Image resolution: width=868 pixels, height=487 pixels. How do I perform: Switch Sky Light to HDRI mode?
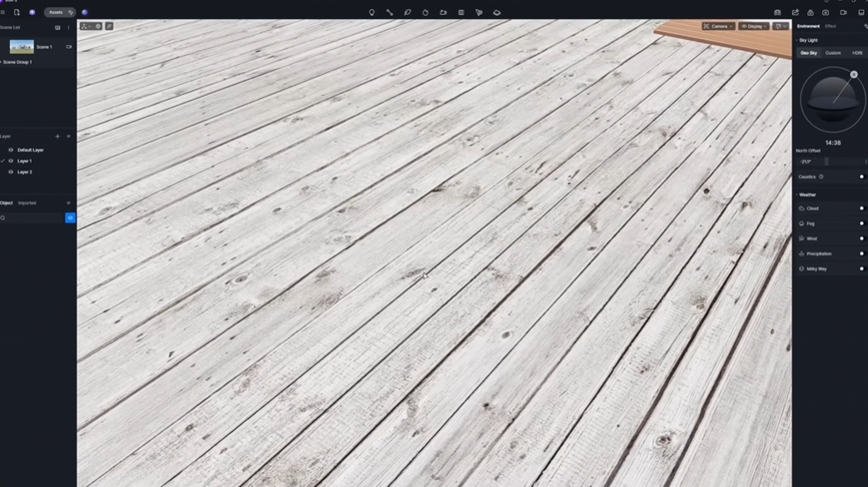856,52
